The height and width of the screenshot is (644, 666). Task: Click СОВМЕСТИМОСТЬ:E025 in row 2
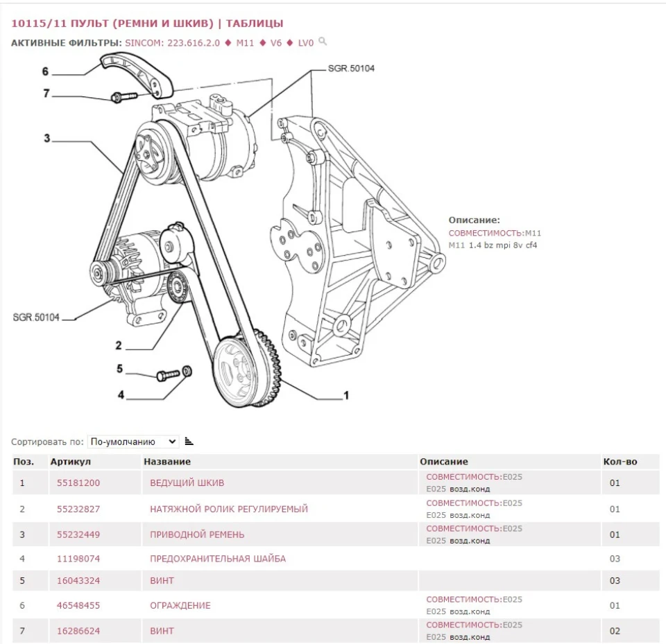pos(475,503)
